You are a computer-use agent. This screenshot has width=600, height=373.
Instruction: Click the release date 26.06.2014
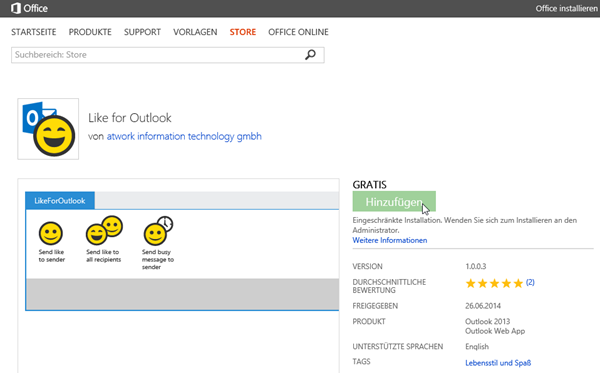[x=483, y=306]
